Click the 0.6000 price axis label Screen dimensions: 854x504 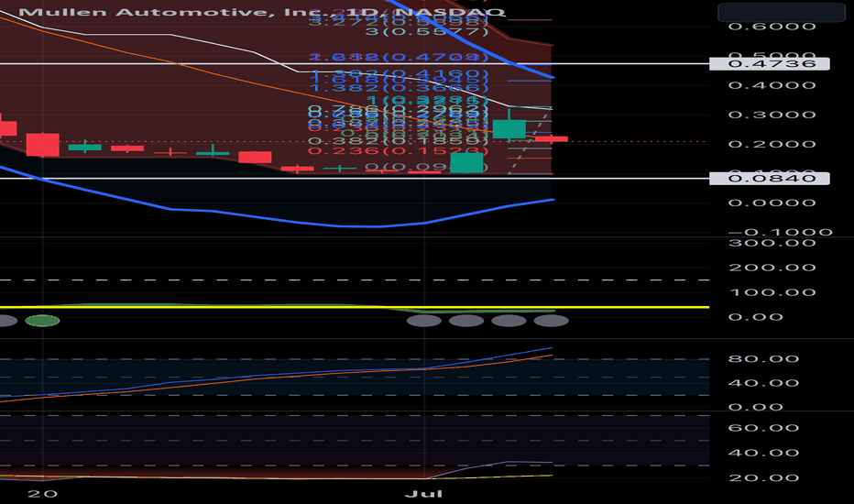(x=772, y=27)
